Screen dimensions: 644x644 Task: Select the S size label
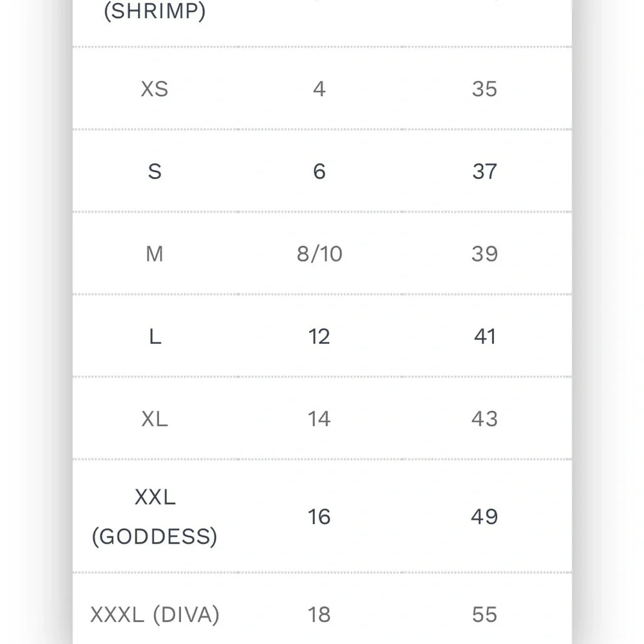[x=155, y=171]
